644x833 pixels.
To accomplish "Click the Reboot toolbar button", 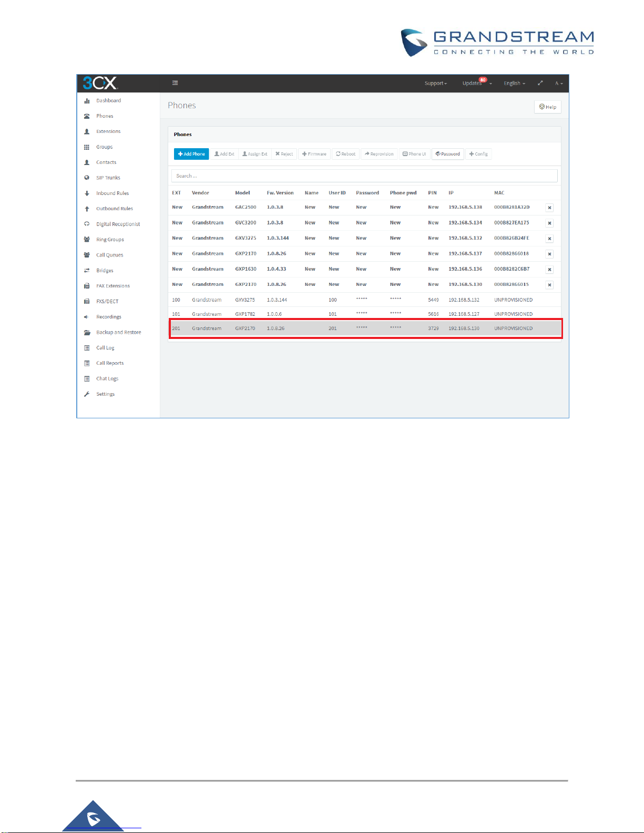I will click(x=345, y=154).
